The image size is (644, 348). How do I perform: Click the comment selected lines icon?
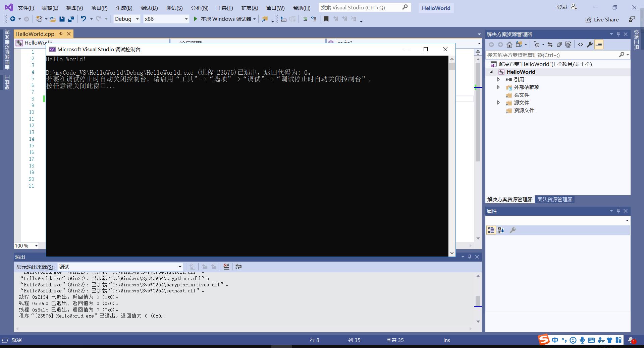point(305,19)
